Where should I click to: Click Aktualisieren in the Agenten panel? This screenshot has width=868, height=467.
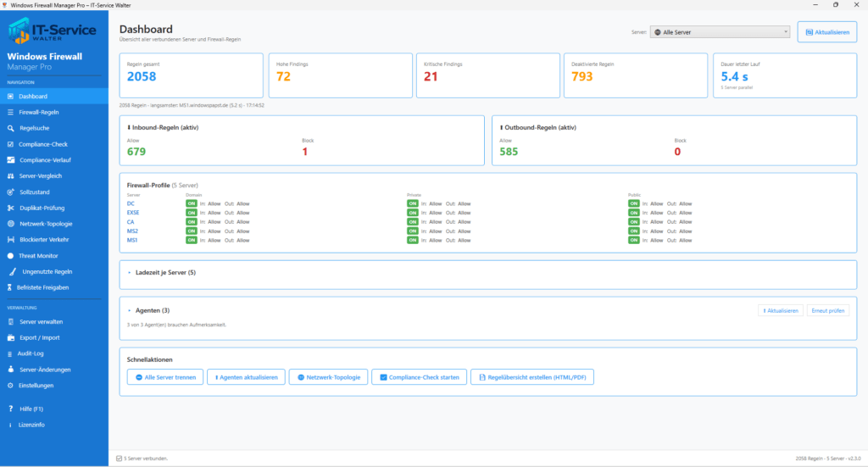(781, 310)
